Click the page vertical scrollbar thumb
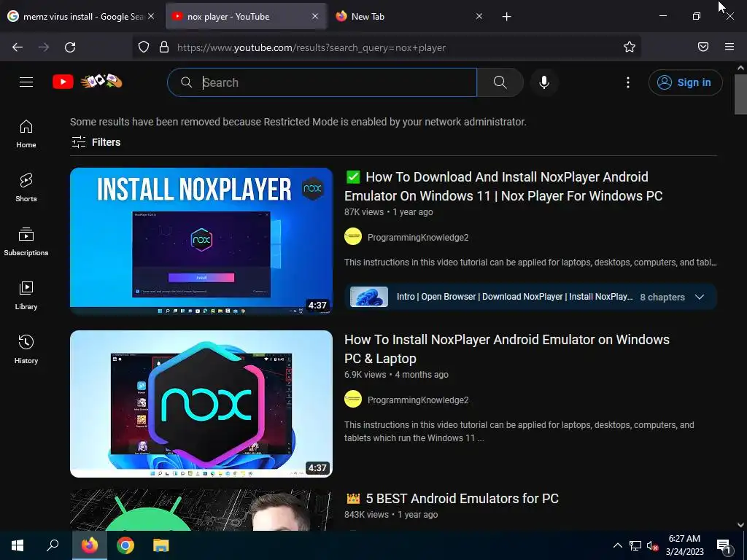 click(740, 94)
